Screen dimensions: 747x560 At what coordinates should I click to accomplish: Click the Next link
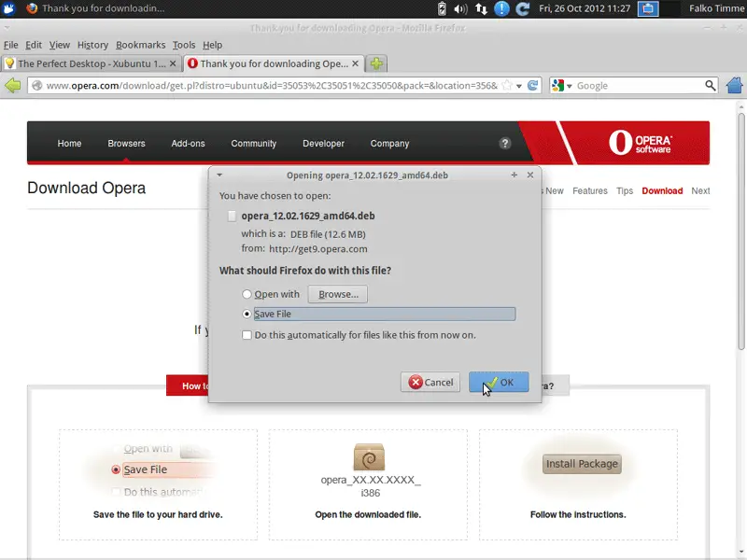tap(700, 191)
